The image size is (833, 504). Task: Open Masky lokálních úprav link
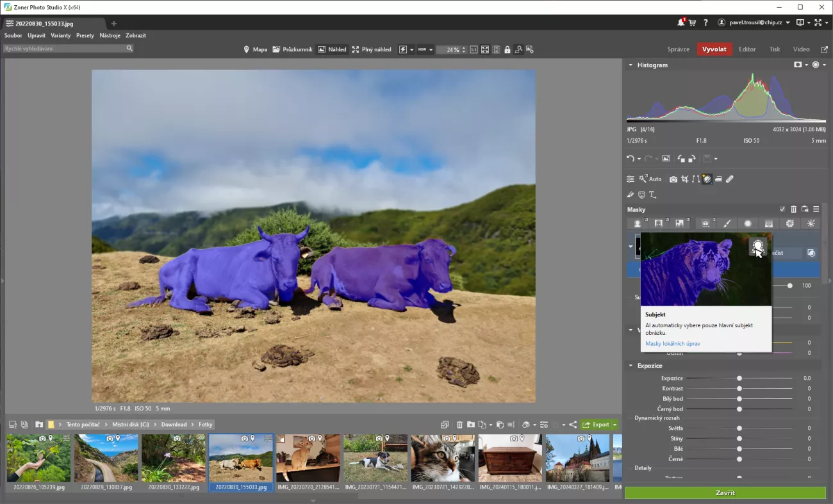(672, 344)
